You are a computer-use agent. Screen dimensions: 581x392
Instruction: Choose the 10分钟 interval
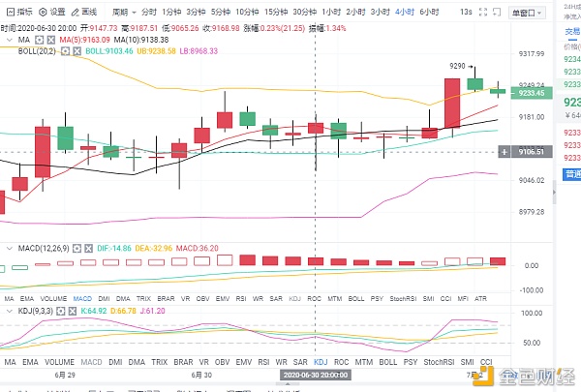[x=247, y=13]
